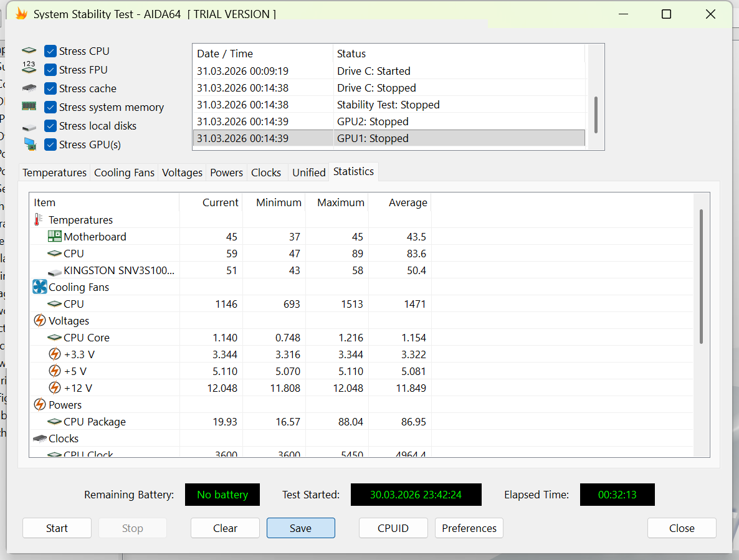Click the Test Started display 30.03.2026 23:42:24

pyautogui.click(x=416, y=495)
